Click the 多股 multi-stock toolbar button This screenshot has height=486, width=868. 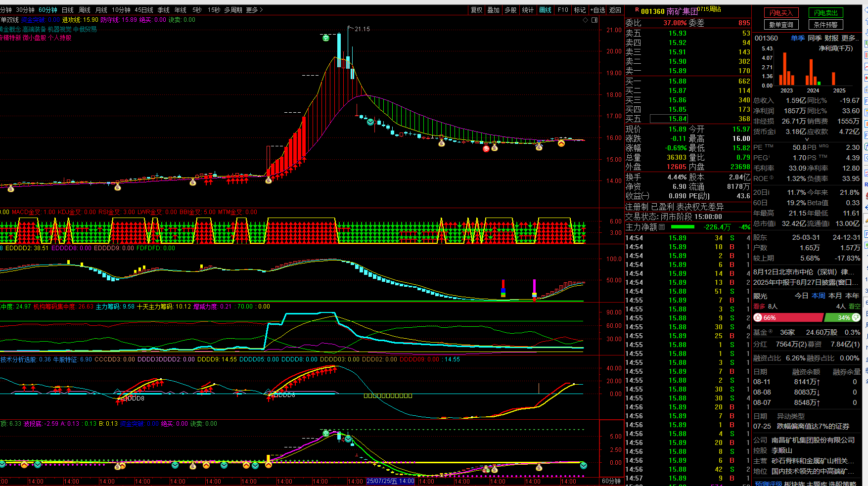click(x=511, y=10)
